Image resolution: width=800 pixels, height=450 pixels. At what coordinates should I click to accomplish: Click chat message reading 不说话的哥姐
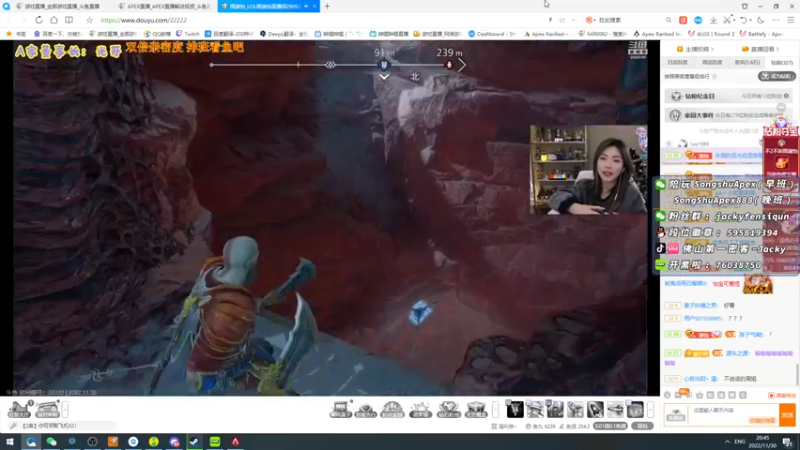click(x=740, y=379)
